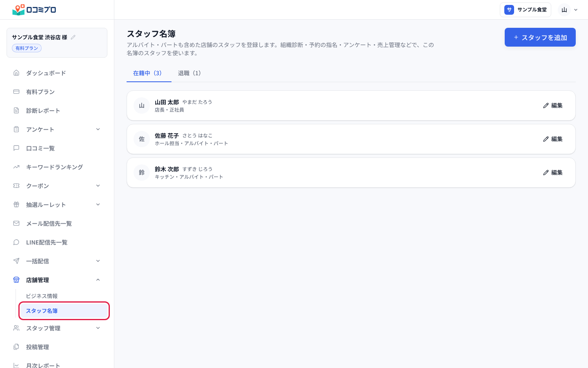This screenshot has width=588, height=368.
Task: Click the chat icon for LINE配信先一覧
Action: click(x=16, y=242)
